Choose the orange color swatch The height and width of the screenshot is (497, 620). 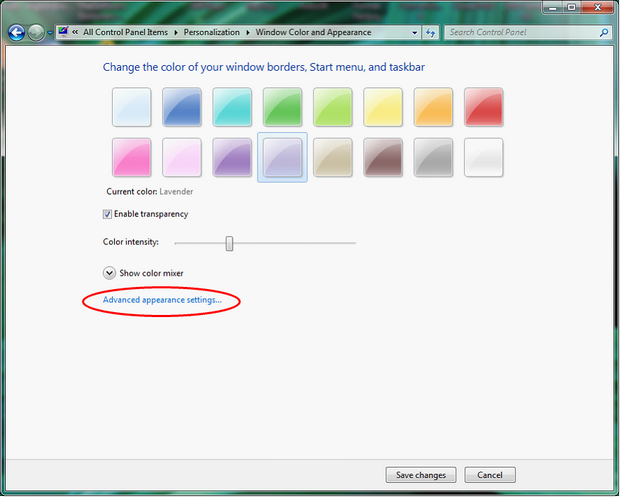pos(433,107)
